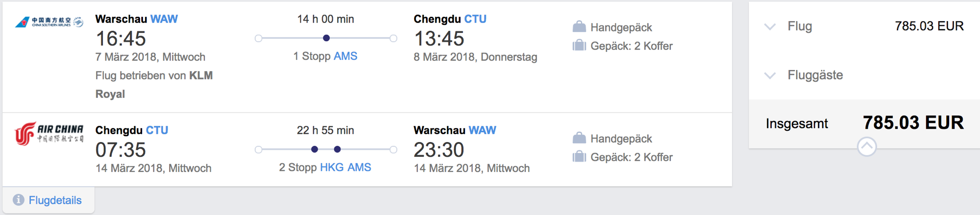Screen dimensions: 980x215
Task: Click the AMS stop link on return flight
Action: [x=359, y=167]
